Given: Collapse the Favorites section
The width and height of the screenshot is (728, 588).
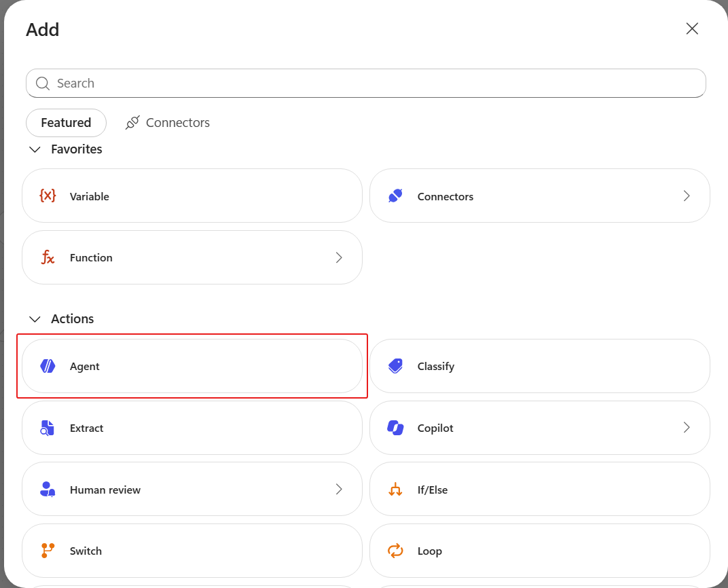Looking at the screenshot, I should tap(35, 149).
